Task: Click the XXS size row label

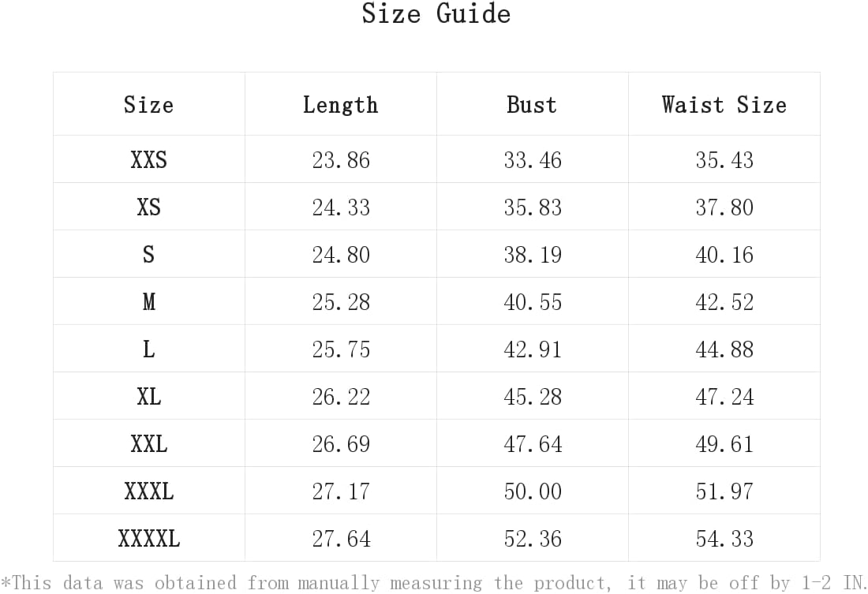Action: click(149, 159)
